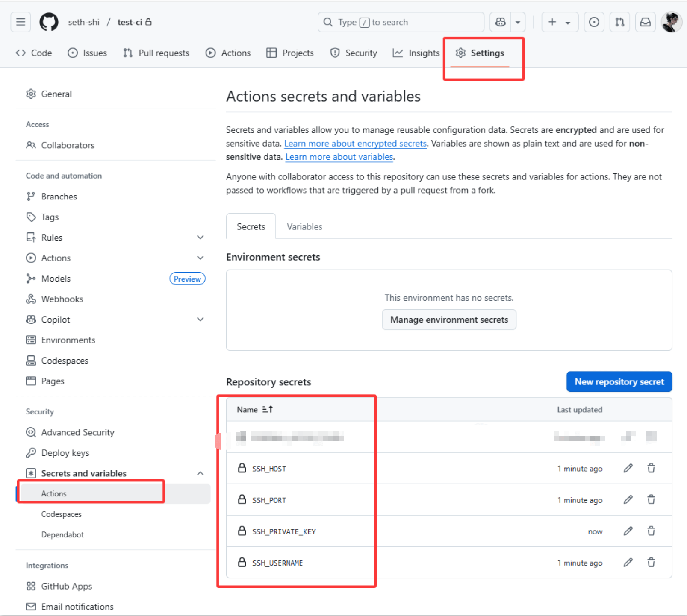Expand the Copilot dropdown arrow in header
This screenshot has height=616, width=687.
(518, 22)
